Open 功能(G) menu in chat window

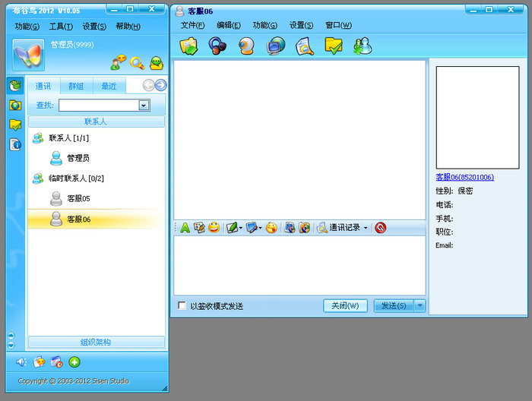tap(265, 25)
